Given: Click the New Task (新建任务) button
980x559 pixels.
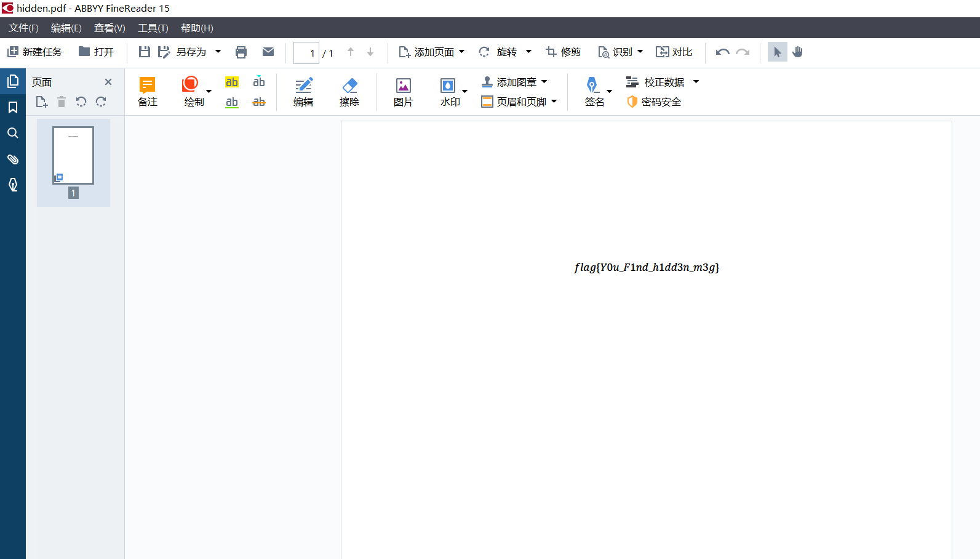Looking at the screenshot, I should tap(35, 52).
